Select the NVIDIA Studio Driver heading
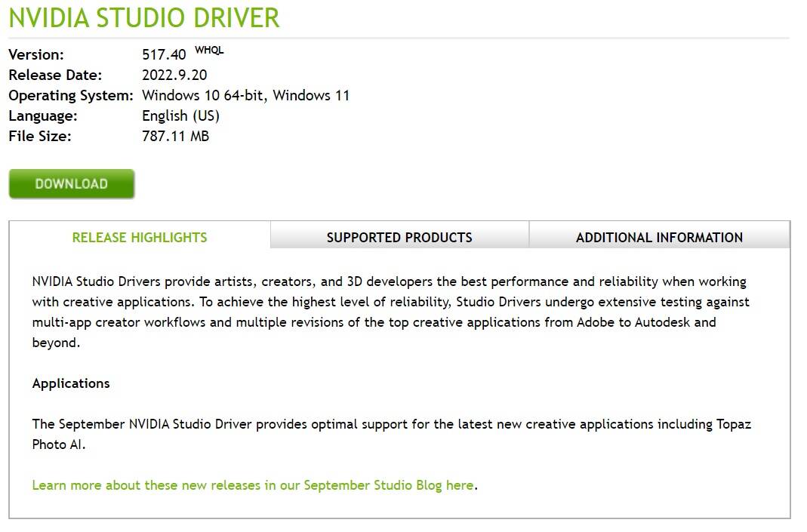The image size is (807, 532). coord(144,17)
